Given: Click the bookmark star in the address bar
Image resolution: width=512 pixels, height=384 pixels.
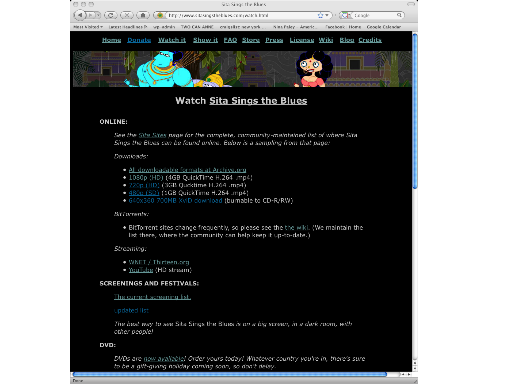Looking at the screenshot, I should pos(321,15).
